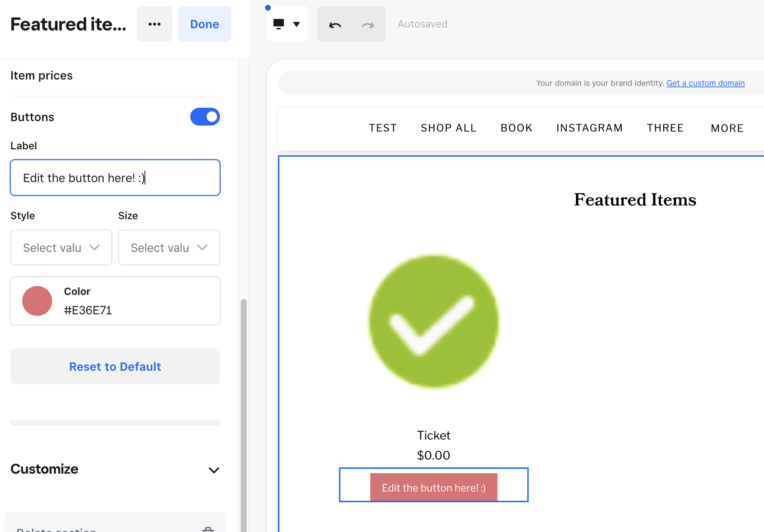This screenshot has height=532, width=764.
Task: Open the Size dropdown
Action: 169,247
